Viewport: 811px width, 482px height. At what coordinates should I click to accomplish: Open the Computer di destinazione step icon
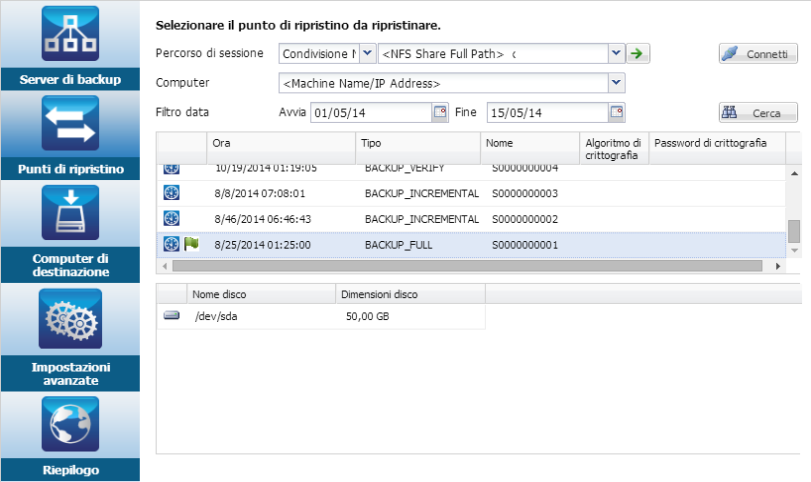coord(70,213)
